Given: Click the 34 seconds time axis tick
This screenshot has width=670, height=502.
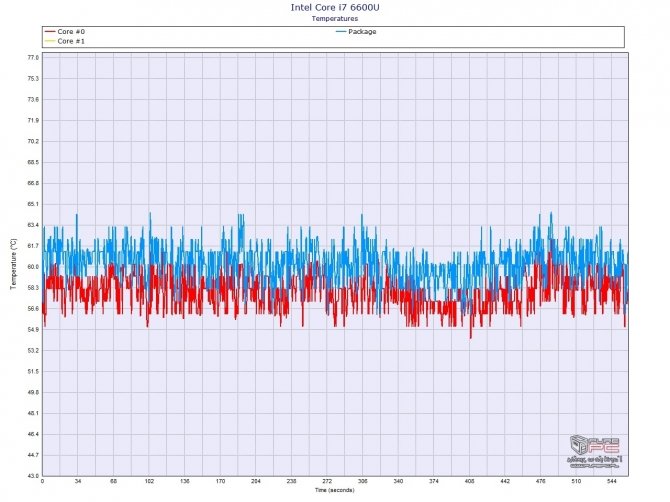Looking at the screenshot, I should (78, 481).
